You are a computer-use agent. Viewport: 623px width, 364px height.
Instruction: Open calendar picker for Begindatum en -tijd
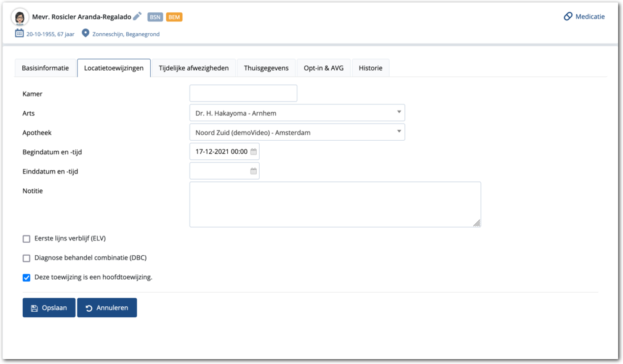[254, 151]
